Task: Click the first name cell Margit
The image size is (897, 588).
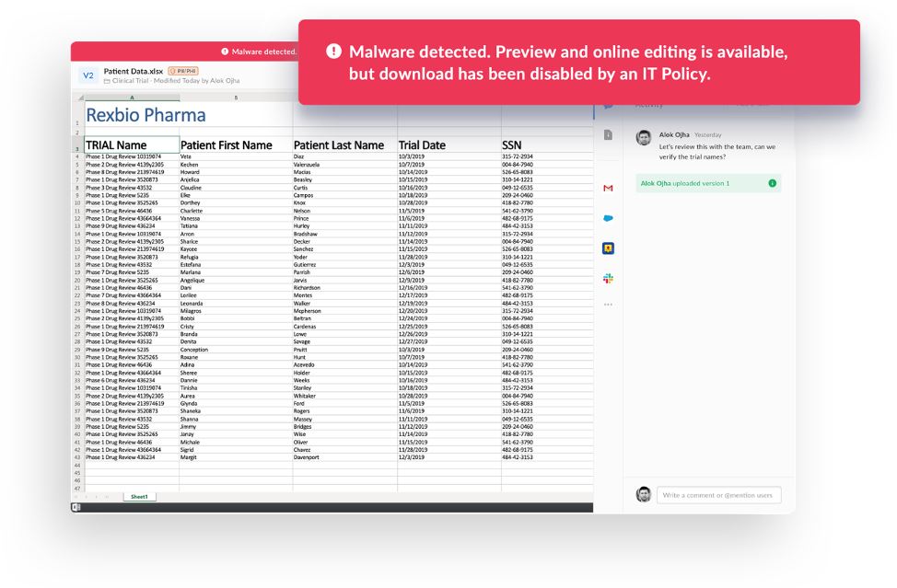Action: coord(236,457)
